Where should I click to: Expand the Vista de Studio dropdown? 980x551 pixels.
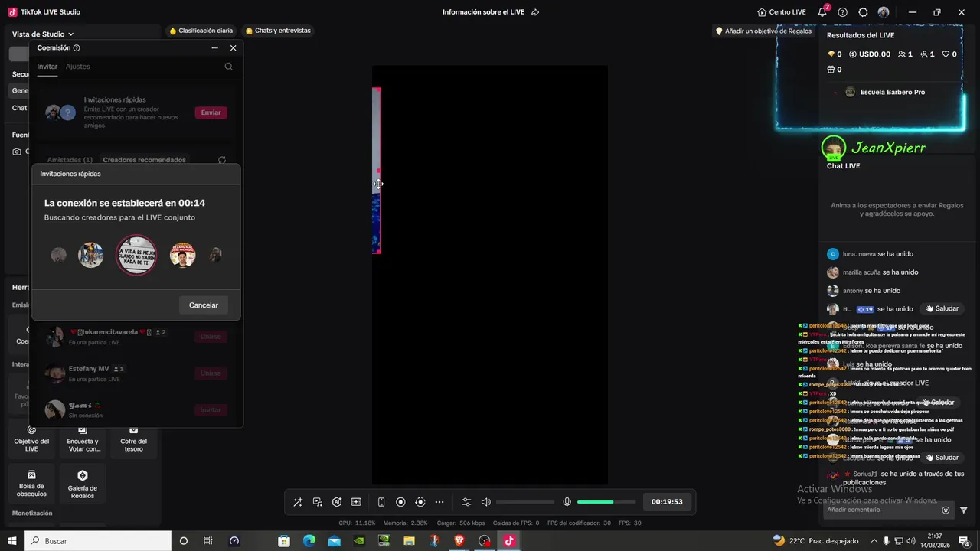pyautogui.click(x=43, y=34)
